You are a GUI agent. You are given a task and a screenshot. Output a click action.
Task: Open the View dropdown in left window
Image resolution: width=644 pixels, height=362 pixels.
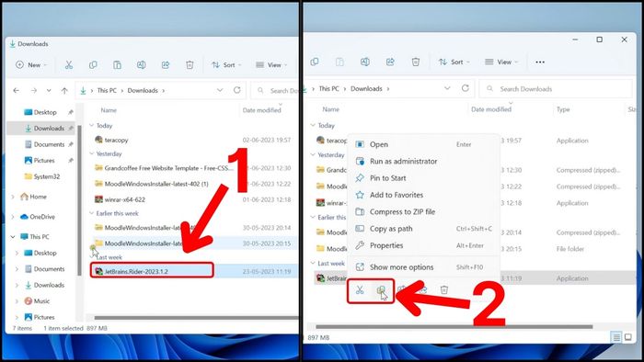[x=271, y=65]
